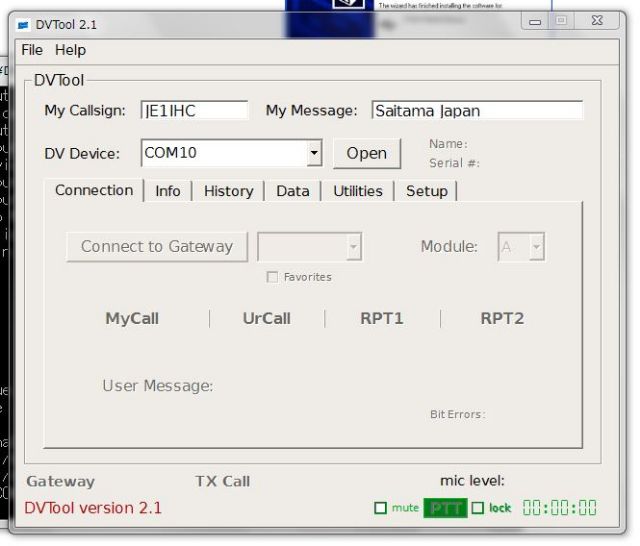Open the Module selection dropdown
This screenshot has height=546, width=640.
coord(536,247)
